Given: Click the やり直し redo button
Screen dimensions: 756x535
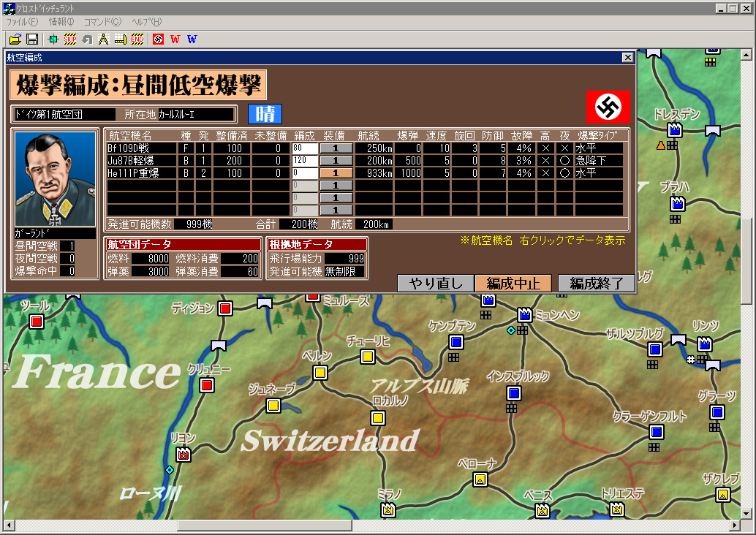Looking at the screenshot, I should 436,283.
